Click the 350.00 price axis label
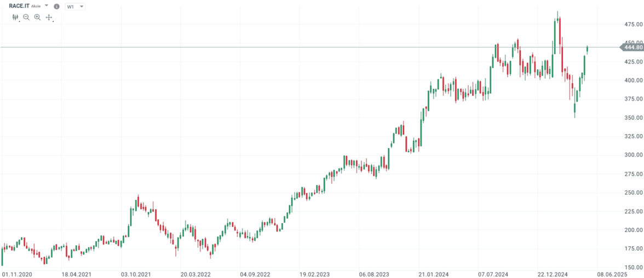Viewport: 644px width, 278px height. click(633, 118)
